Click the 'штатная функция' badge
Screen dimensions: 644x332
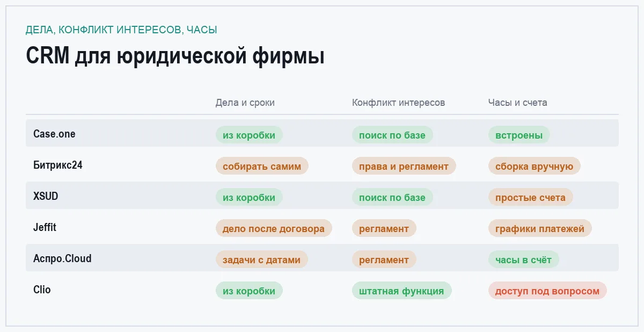click(402, 291)
